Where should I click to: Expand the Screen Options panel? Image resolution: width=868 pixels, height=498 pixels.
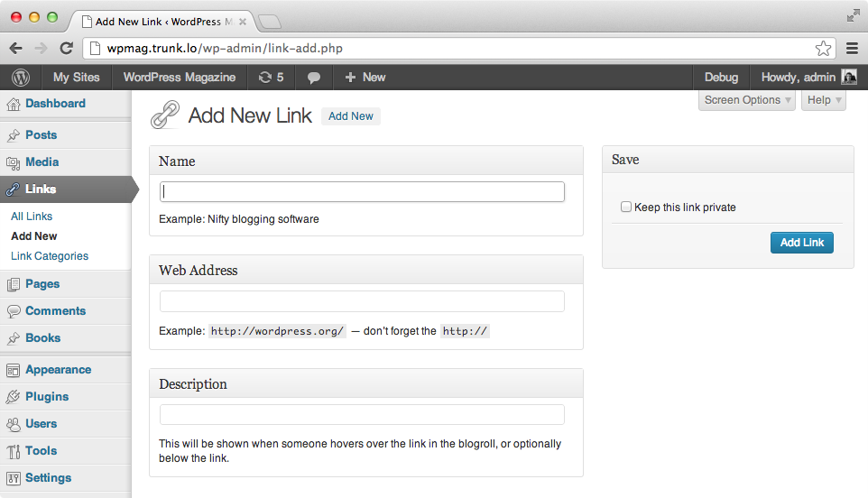click(x=747, y=100)
